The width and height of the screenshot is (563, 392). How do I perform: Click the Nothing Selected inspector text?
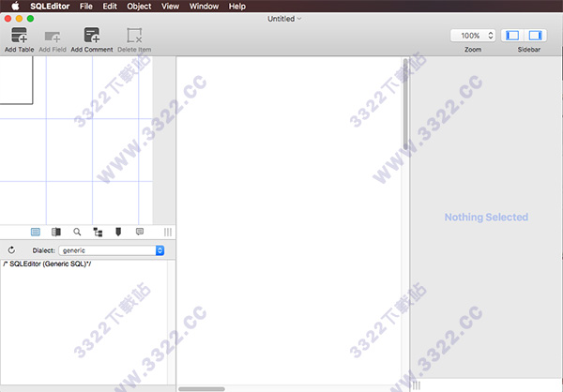486,218
